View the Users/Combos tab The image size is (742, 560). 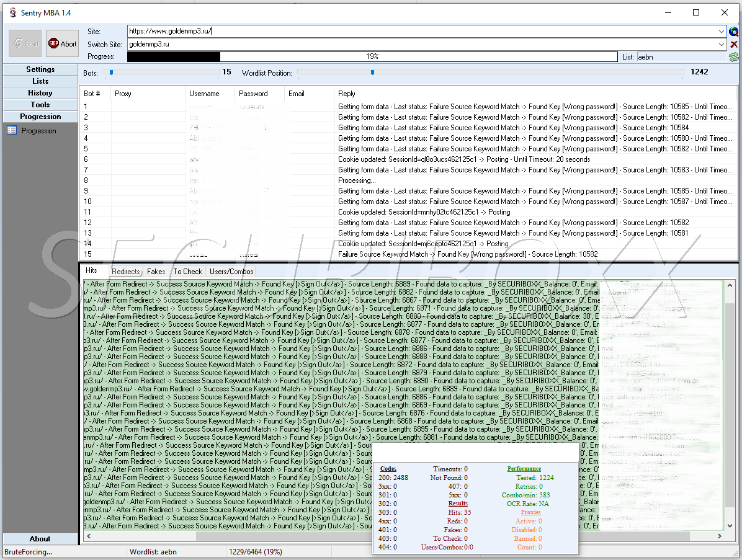click(x=231, y=271)
